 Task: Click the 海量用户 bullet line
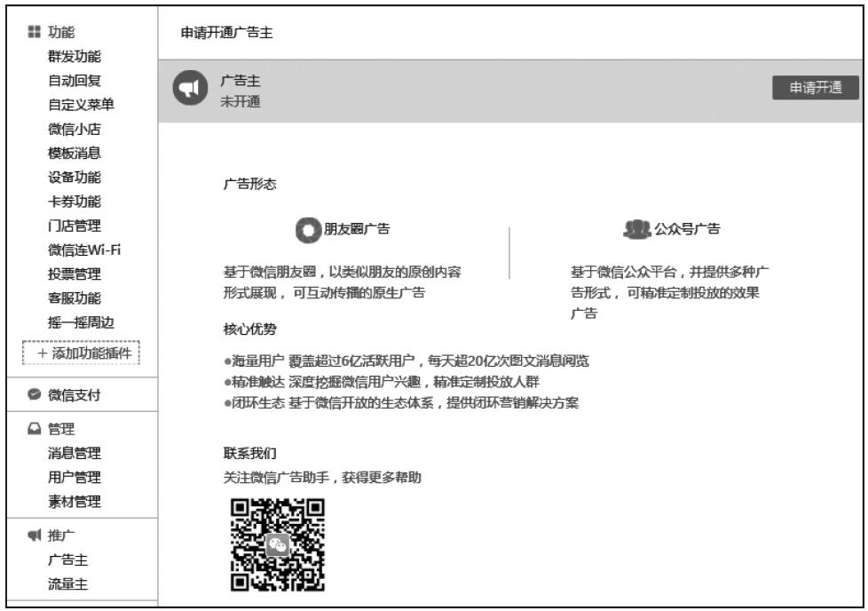pyautogui.click(x=406, y=361)
